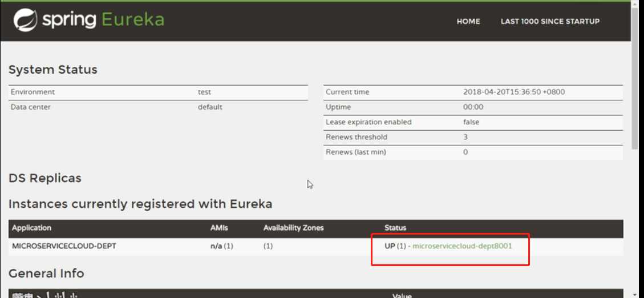This screenshot has width=644, height=298.
Task: Click the scrollbar down arrow
Action: (x=635, y=295)
